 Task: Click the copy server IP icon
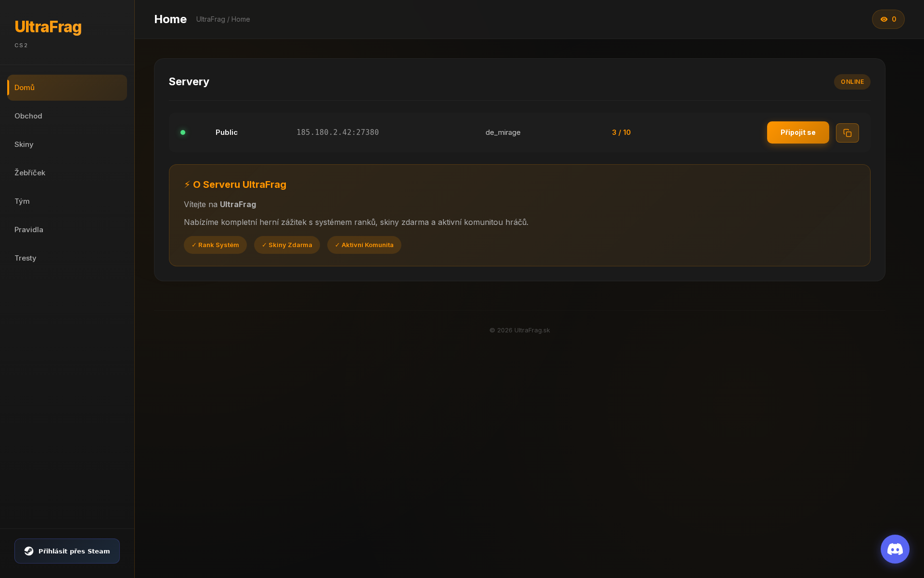click(x=847, y=132)
